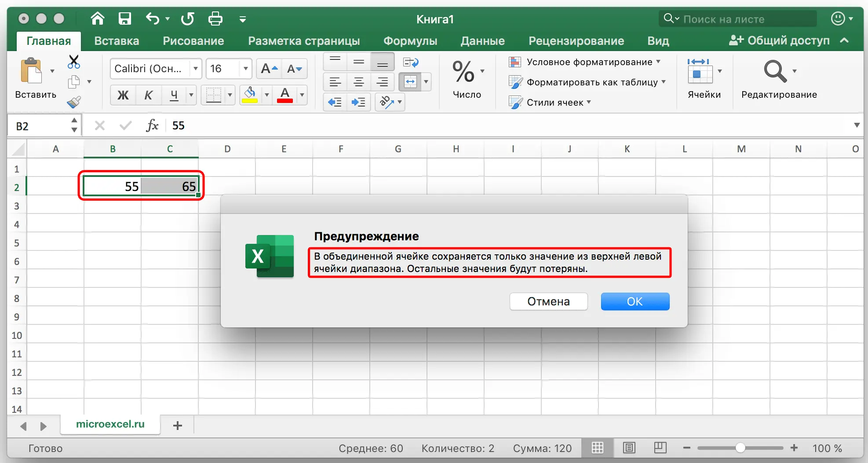Open the Вид tab

(x=658, y=41)
